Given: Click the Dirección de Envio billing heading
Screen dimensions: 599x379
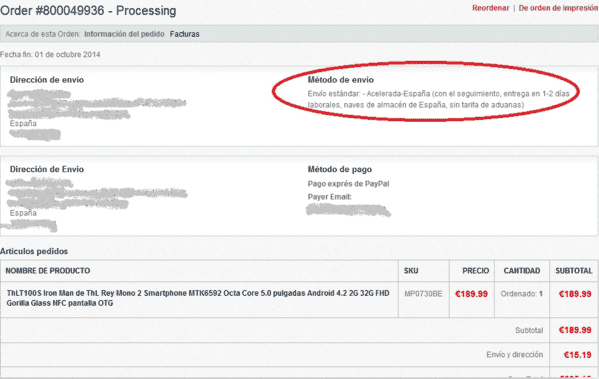Looking at the screenshot, I should click(x=47, y=169).
